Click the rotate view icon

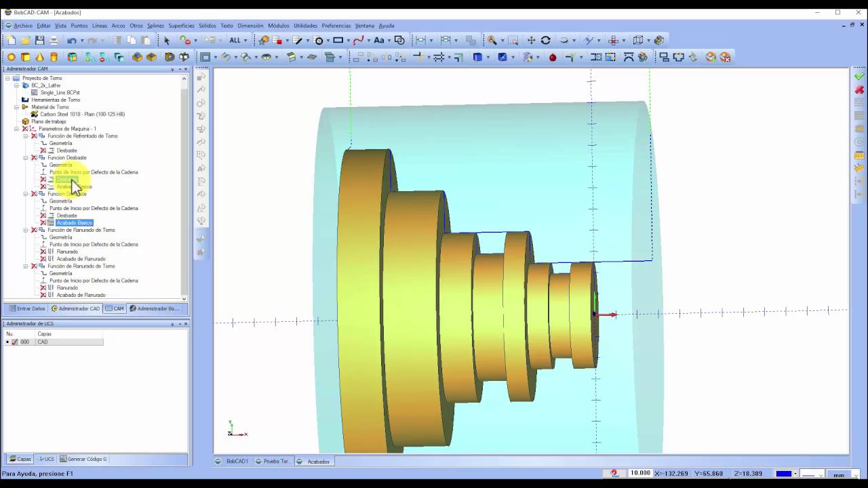[x=545, y=41]
